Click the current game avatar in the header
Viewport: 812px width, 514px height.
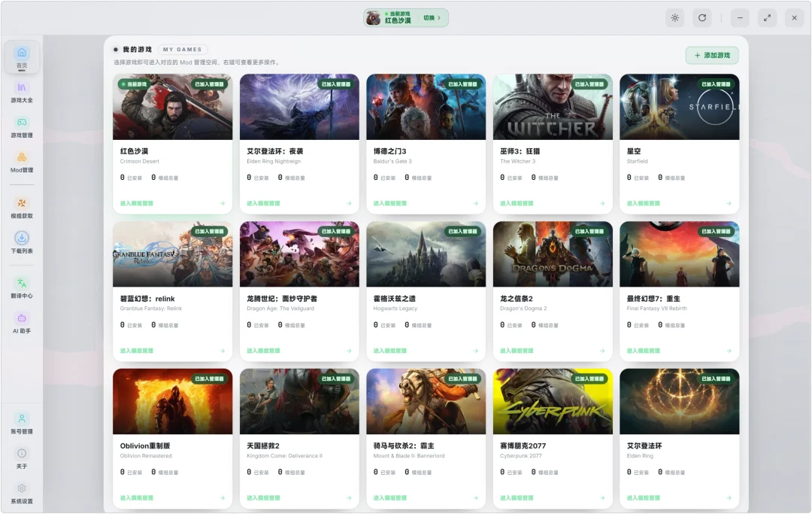point(373,18)
